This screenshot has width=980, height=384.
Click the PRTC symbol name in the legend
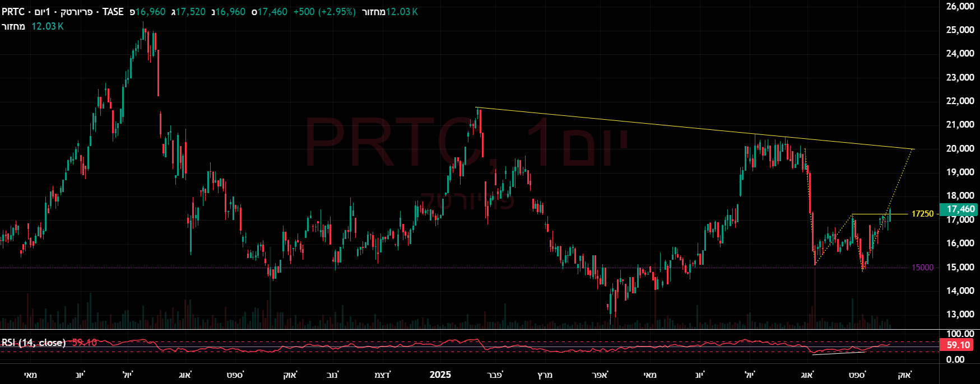(x=13, y=12)
